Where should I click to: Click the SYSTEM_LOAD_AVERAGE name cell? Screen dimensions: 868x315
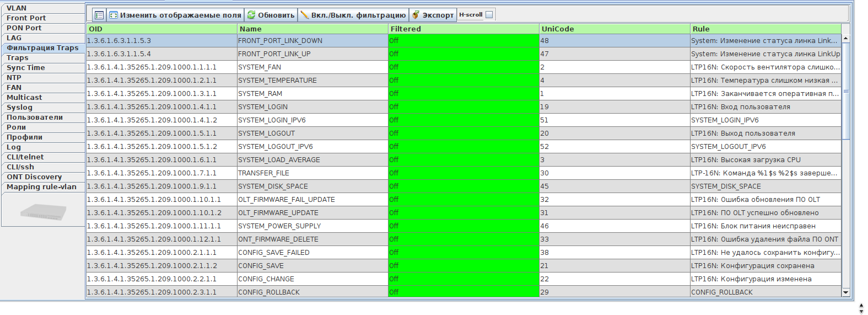coord(312,160)
